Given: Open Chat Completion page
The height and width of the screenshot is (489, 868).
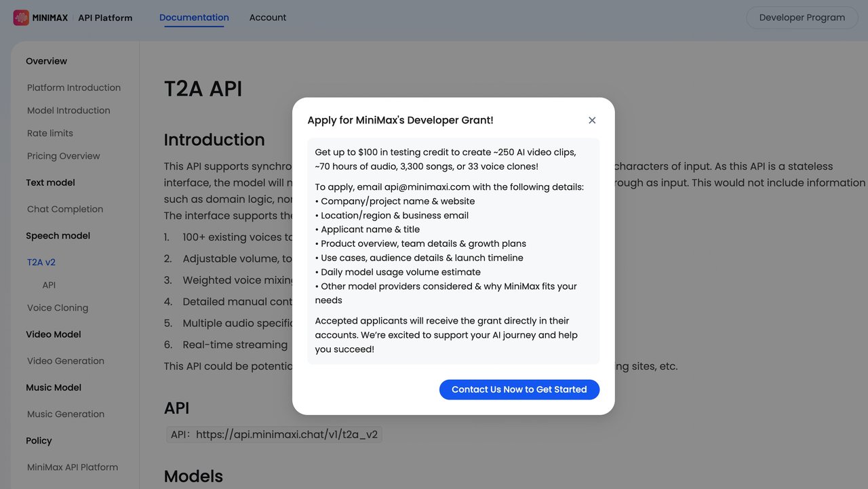Looking at the screenshot, I should [65, 209].
